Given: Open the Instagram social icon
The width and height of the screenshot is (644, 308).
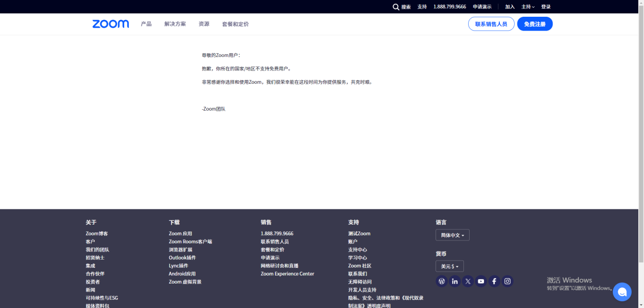Looking at the screenshot, I should coord(507,281).
